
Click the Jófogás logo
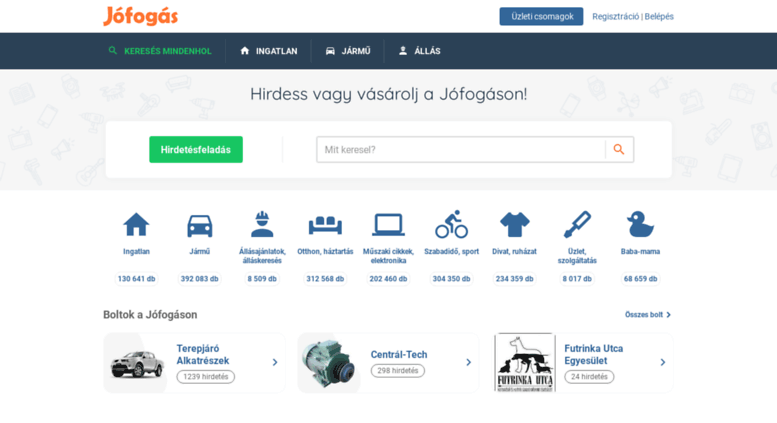(x=140, y=16)
